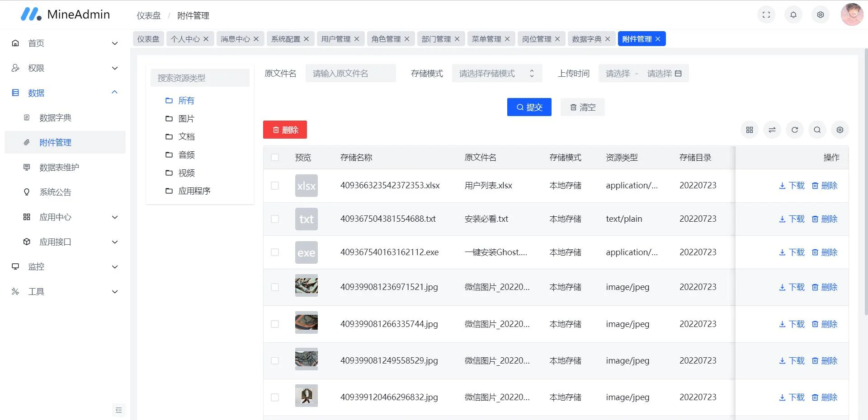Click the 删除 bulk delete button

click(285, 130)
